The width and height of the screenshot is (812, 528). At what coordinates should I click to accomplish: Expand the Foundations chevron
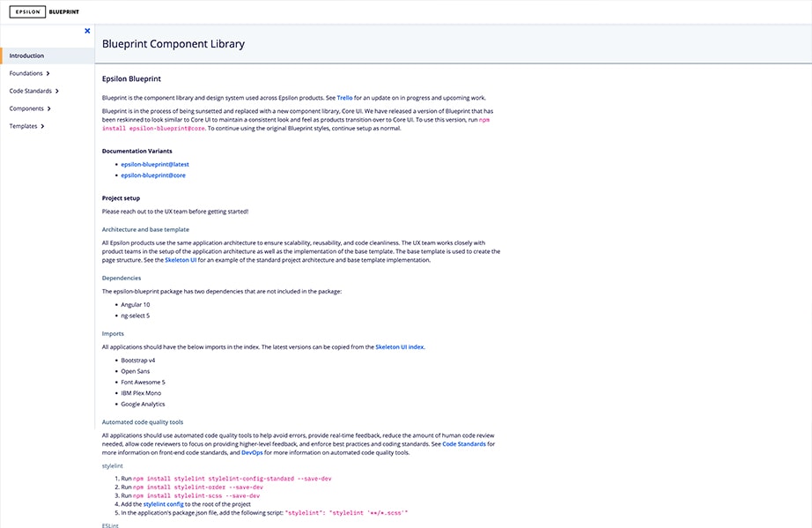(48, 73)
